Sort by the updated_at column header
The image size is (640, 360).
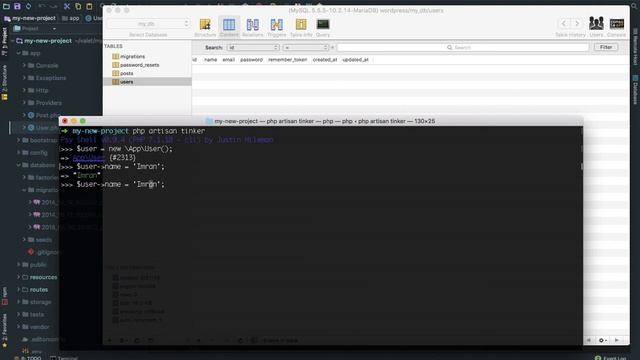(355, 60)
